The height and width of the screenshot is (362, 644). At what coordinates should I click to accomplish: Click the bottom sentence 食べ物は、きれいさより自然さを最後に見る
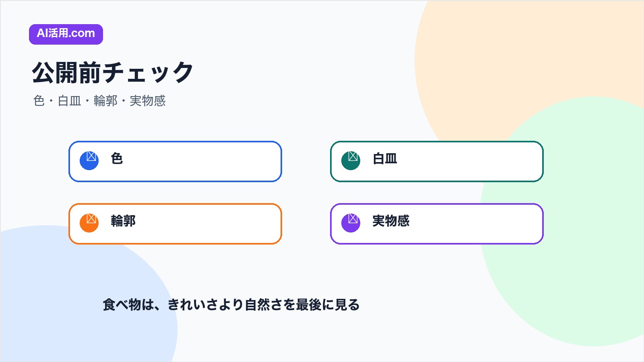231,304
